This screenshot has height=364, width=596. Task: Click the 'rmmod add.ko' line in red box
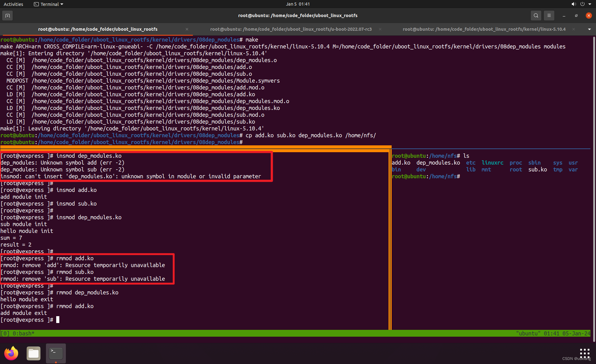click(47, 258)
